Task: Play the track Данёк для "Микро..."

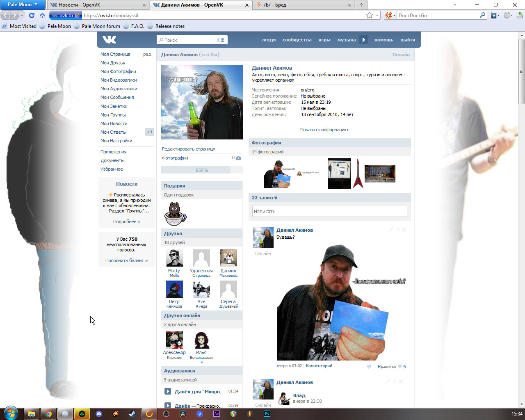Action: point(168,391)
